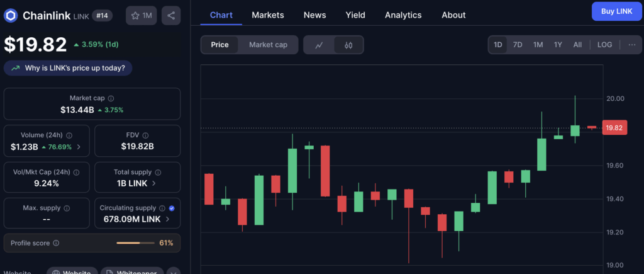The height and width of the screenshot is (274, 644).
Task: Click the 19.20 axis label
Action: [615, 232]
